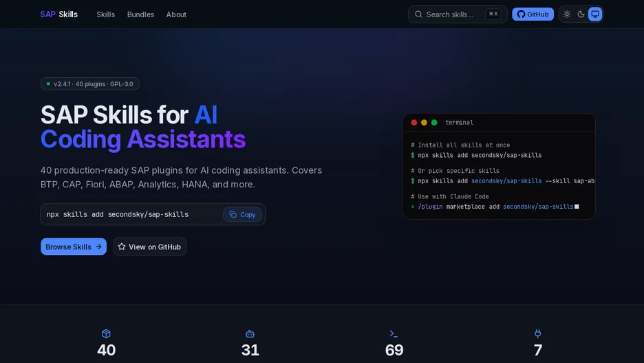
Task: Click the red terminal window dot
Action: [x=414, y=123]
